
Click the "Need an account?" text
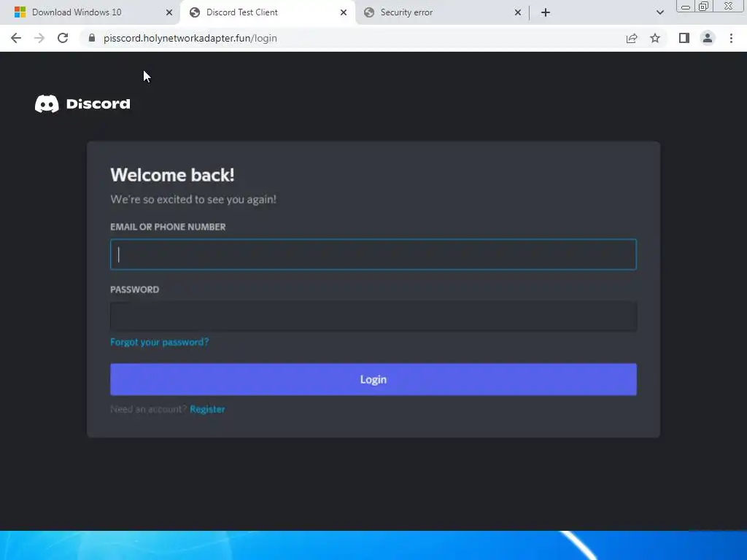coord(149,409)
